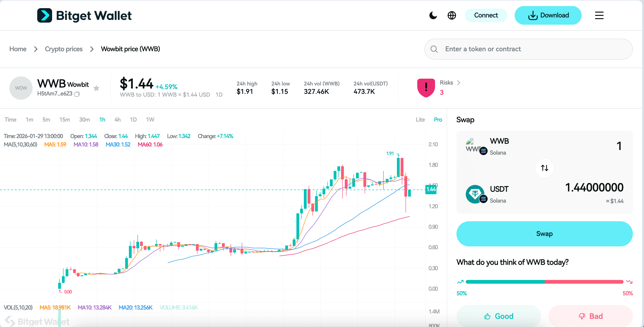Screen dimensions: 644x327
Task: Favorite WWB using the star toggle
Action: point(96,88)
